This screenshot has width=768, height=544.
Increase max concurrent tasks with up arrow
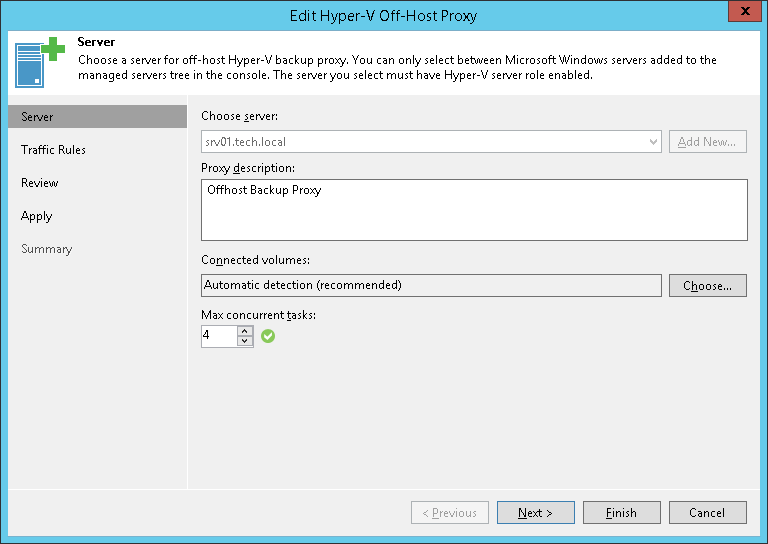245,331
